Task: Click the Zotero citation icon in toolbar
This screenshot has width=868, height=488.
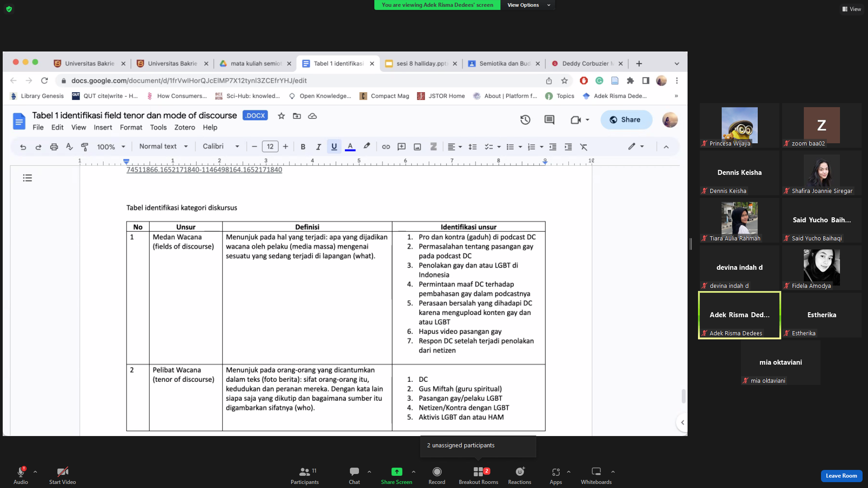Action: point(433,147)
